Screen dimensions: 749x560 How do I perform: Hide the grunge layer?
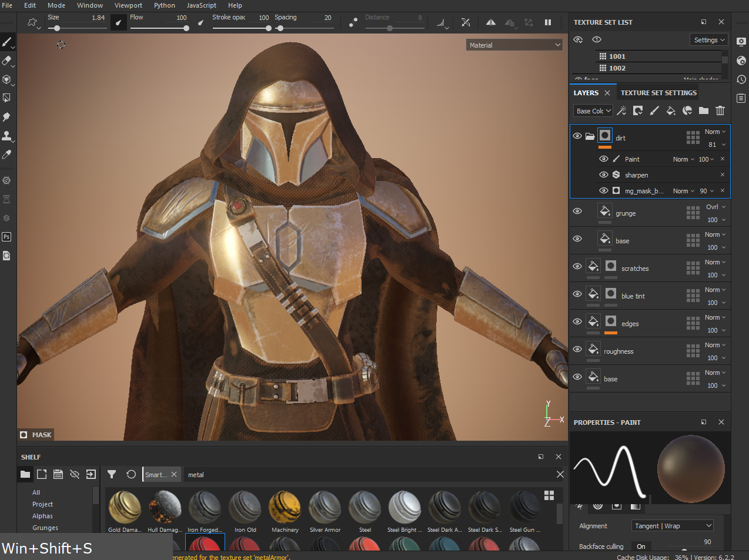pyautogui.click(x=577, y=211)
